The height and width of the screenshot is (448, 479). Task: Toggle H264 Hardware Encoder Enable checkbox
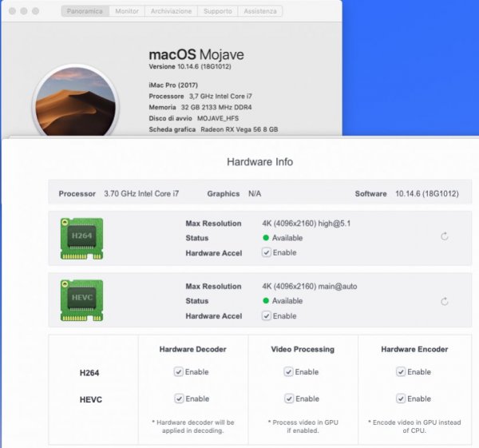tap(401, 371)
